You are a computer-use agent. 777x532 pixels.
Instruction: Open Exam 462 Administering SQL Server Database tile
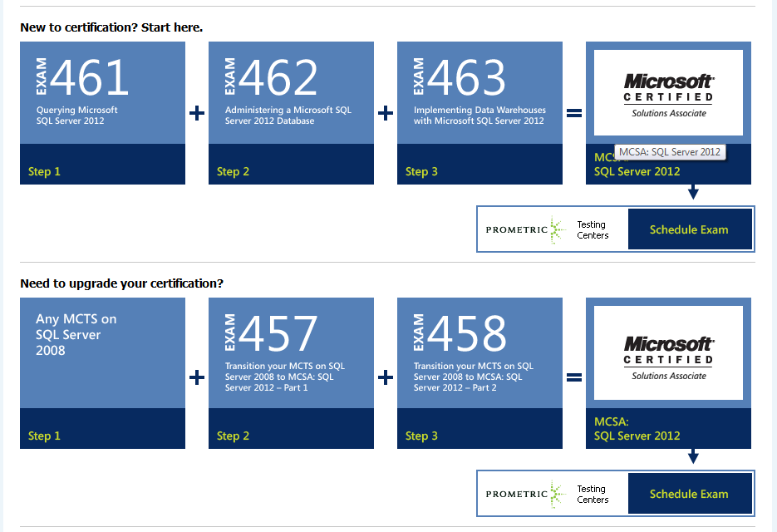tap(292, 113)
